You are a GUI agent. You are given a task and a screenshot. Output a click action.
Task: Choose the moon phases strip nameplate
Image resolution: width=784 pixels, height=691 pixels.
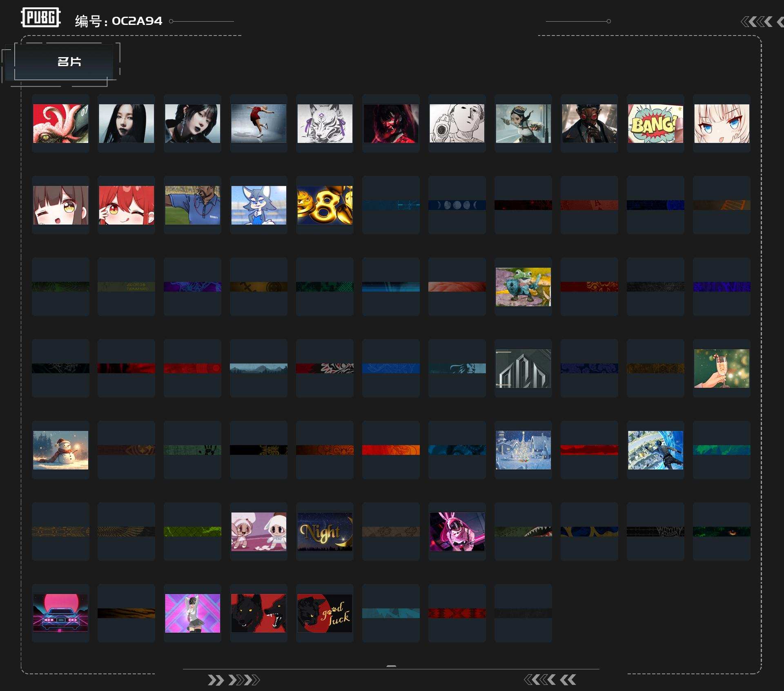click(457, 205)
